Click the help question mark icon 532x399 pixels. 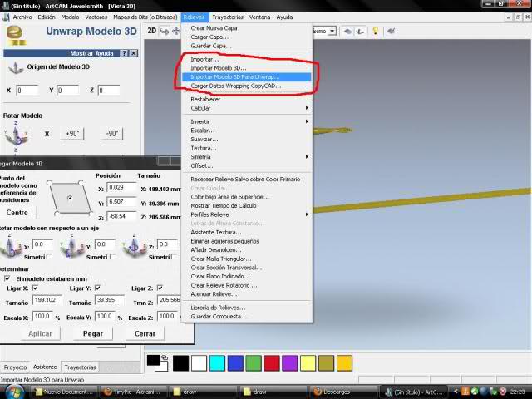click(x=124, y=53)
